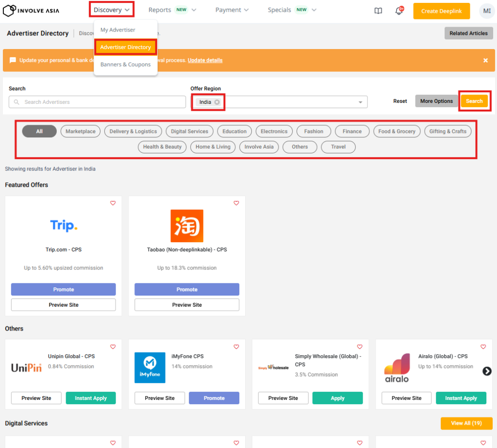Favorite the Taobao offer with heart

coord(236,203)
